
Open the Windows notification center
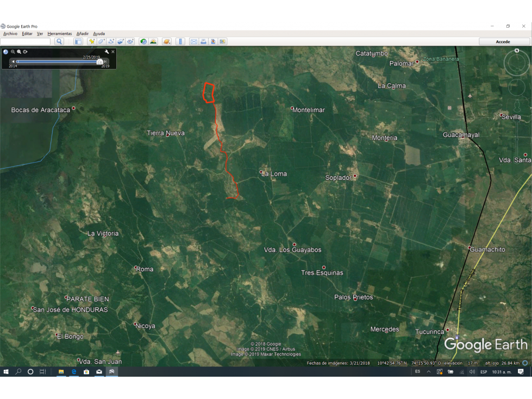click(521, 372)
